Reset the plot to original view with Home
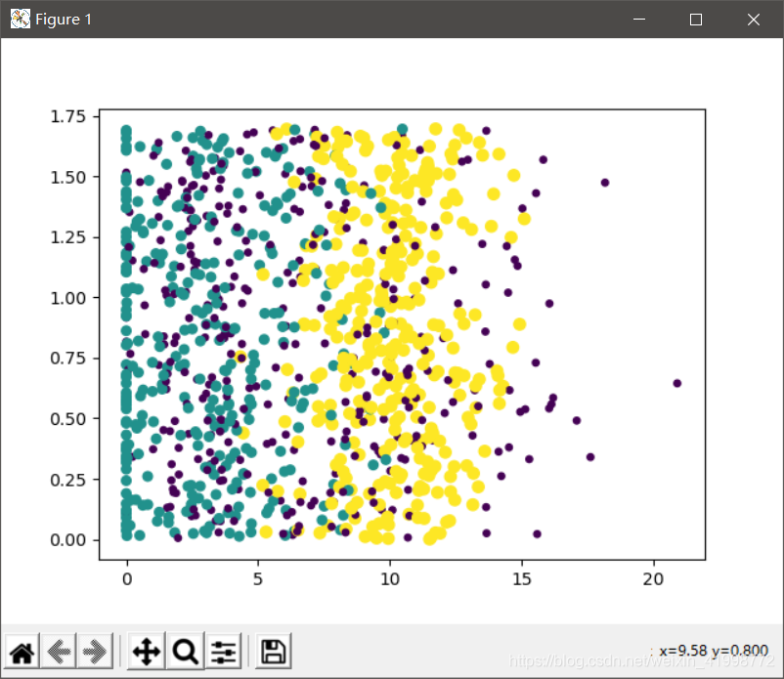784x679 pixels. (22, 651)
